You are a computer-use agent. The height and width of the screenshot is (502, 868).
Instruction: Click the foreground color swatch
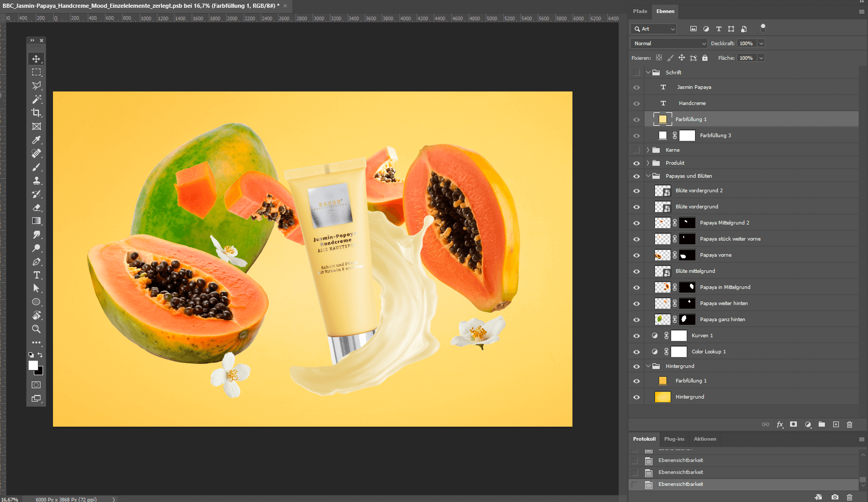click(33, 365)
